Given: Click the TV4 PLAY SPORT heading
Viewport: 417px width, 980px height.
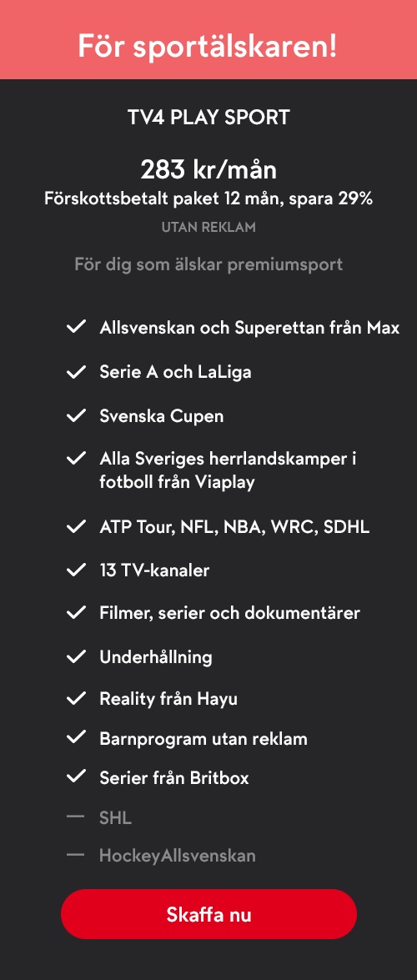Looking at the screenshot, I should 208,118.
